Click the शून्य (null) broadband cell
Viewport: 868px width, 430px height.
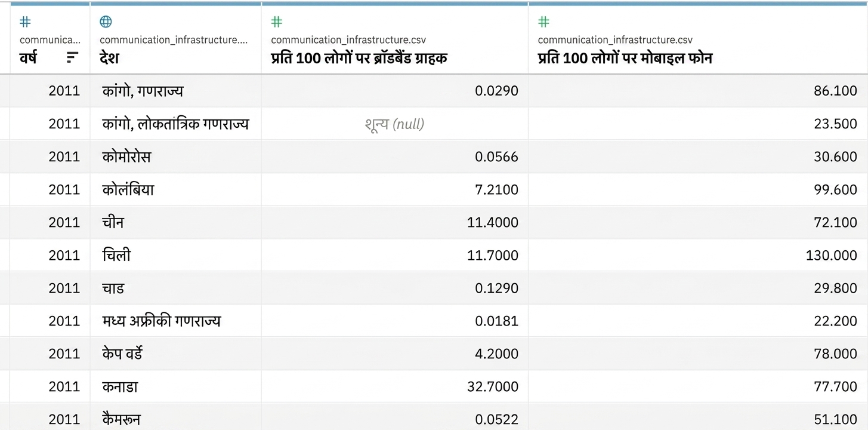click(394, 124)
